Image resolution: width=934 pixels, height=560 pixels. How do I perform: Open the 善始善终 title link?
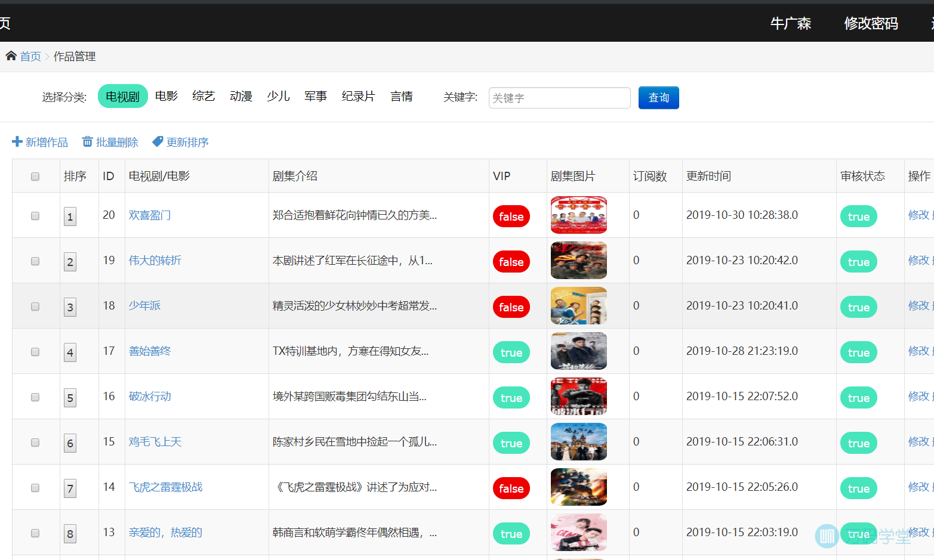pyautogui.click(x=150, y=351)
